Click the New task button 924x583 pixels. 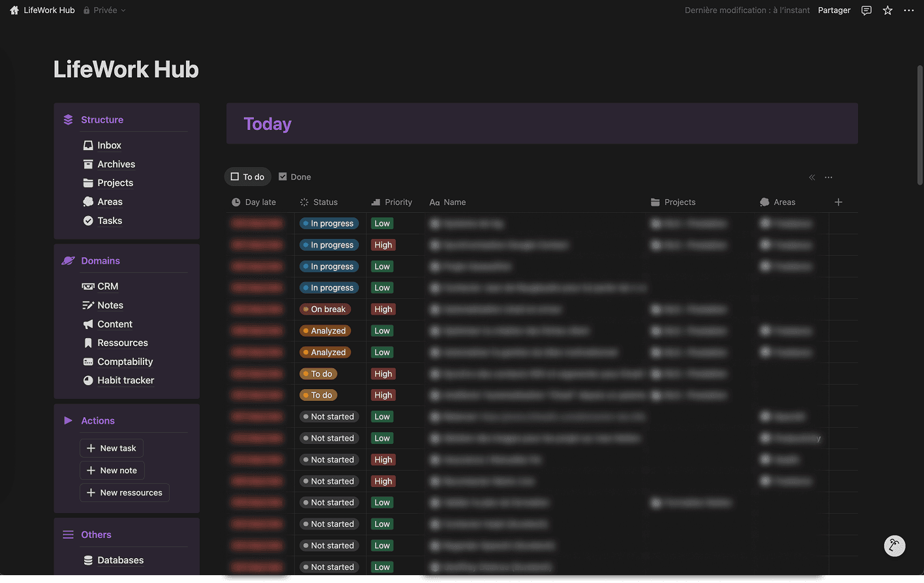click(x=112, y=449)
